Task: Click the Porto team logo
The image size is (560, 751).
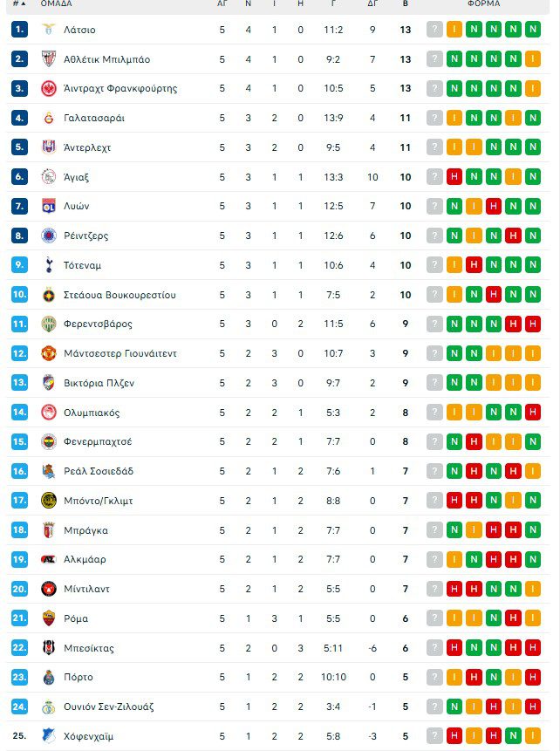Action: pos(48,677)
